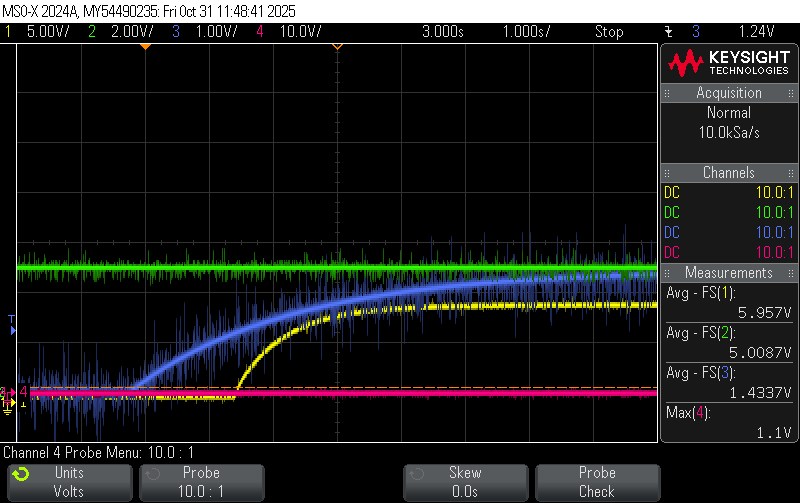
Task: Open the Acquisition panel header
Action: (x=729, y=93)
